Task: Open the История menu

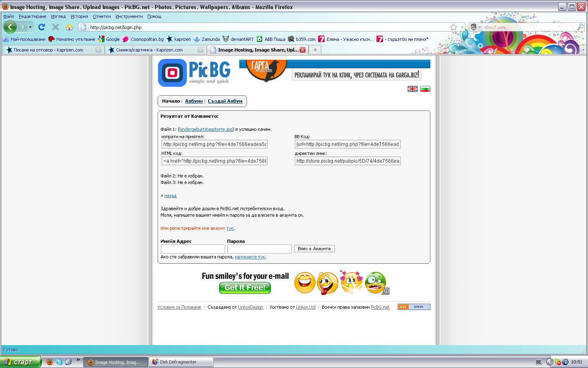Action: pyautogui.click(x=79, y=16)
